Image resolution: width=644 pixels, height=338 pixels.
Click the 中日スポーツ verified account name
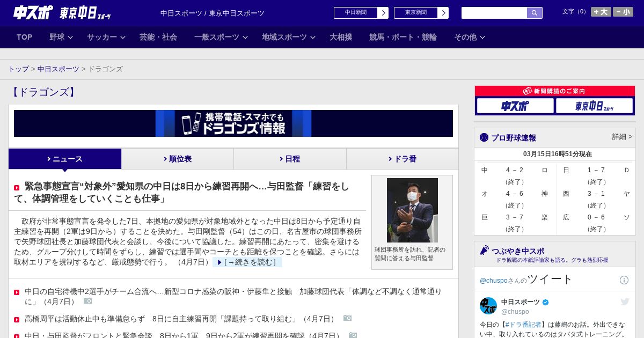tap(525, 302)
